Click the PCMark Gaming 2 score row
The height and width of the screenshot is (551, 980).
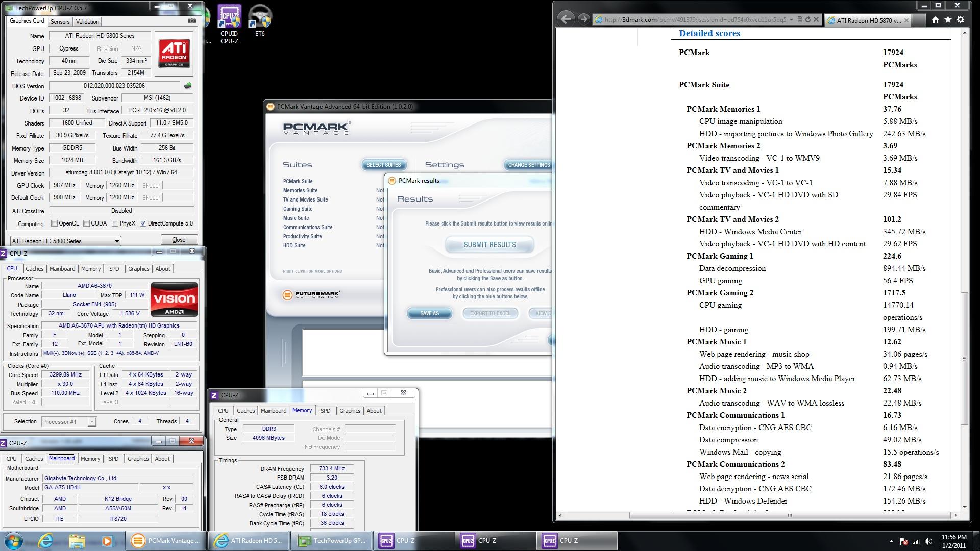pyautogui.click(x=811, y=293)
